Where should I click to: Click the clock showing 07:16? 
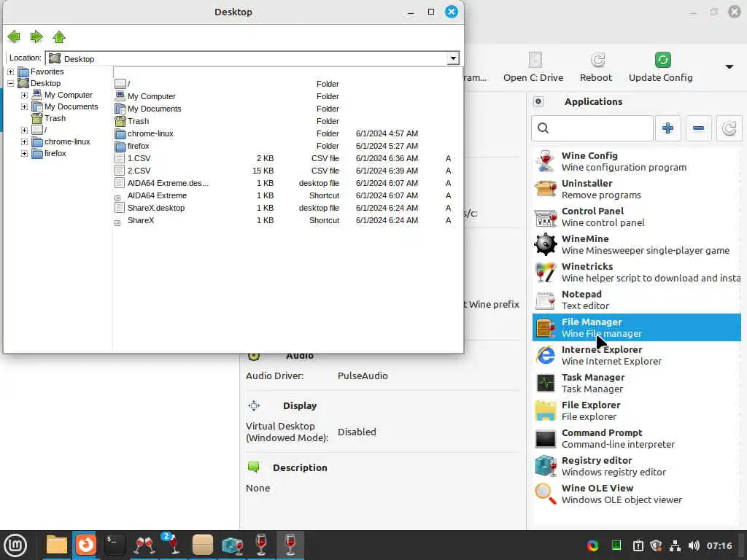[x=719, y=545]
